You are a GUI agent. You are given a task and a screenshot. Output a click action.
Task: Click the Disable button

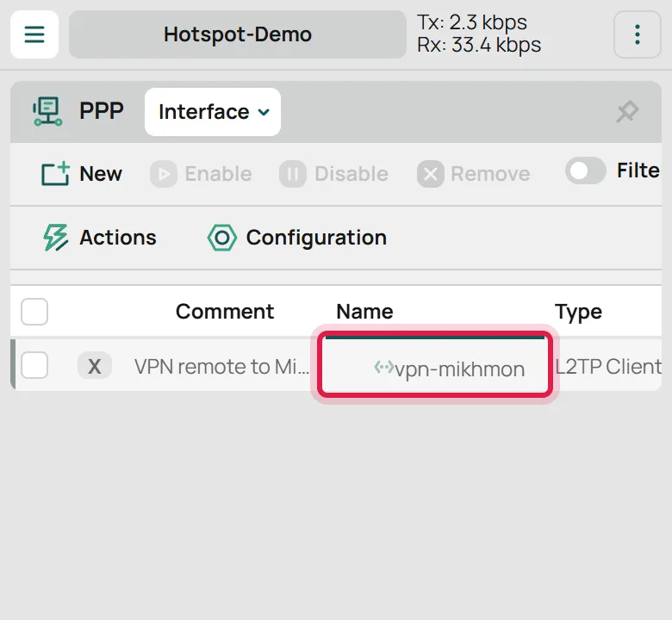tap(334, 174)
